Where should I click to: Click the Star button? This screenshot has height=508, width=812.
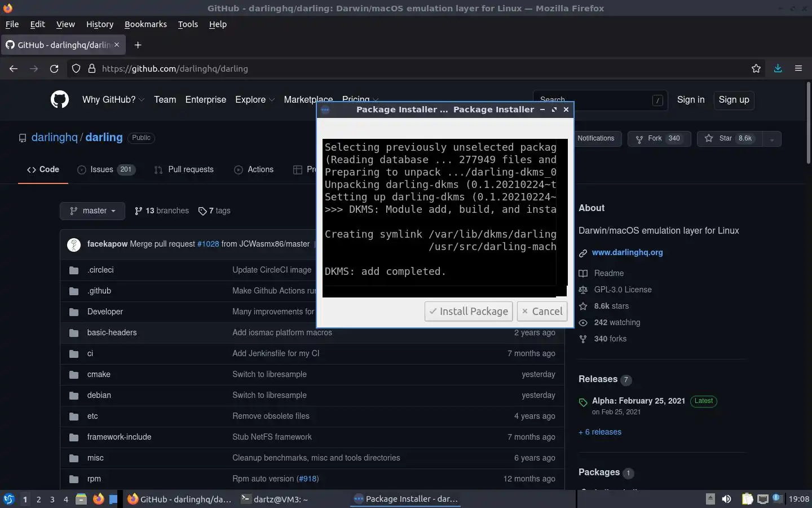click(730, 138)
